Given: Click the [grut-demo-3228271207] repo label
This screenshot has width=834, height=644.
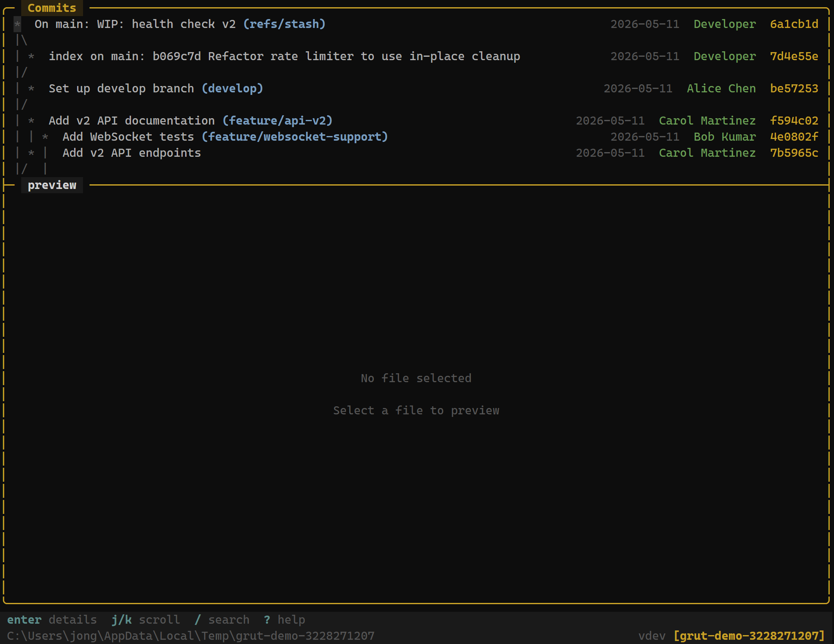Looking at the screenshot, I should (x=749, y=636).
